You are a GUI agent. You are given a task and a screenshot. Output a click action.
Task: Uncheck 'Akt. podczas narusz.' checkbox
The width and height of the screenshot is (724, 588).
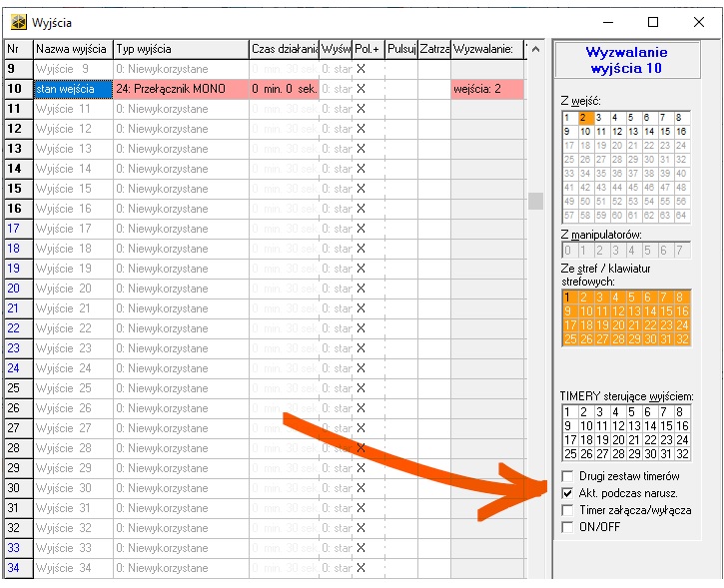click(x=568, y=493)
